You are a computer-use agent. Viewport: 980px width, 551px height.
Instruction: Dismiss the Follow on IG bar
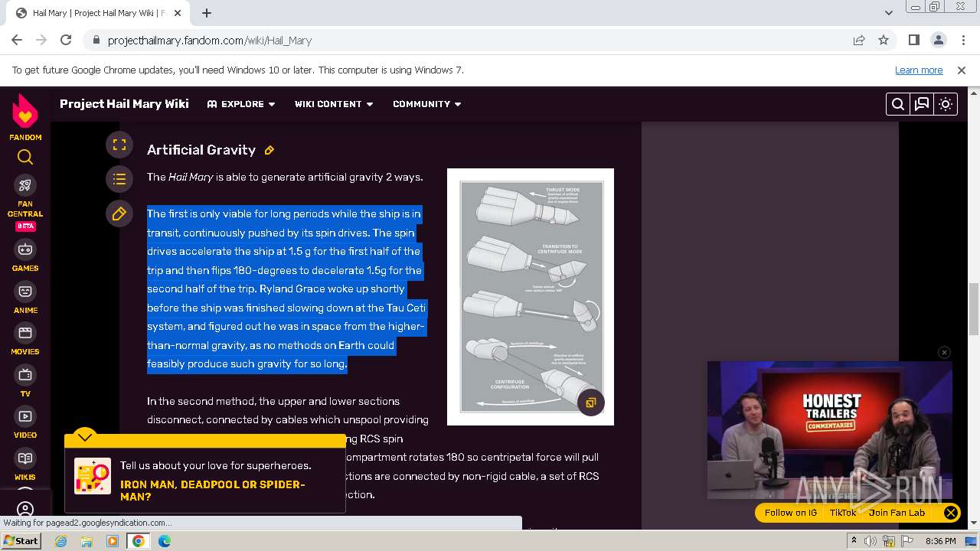pos(951,513)
